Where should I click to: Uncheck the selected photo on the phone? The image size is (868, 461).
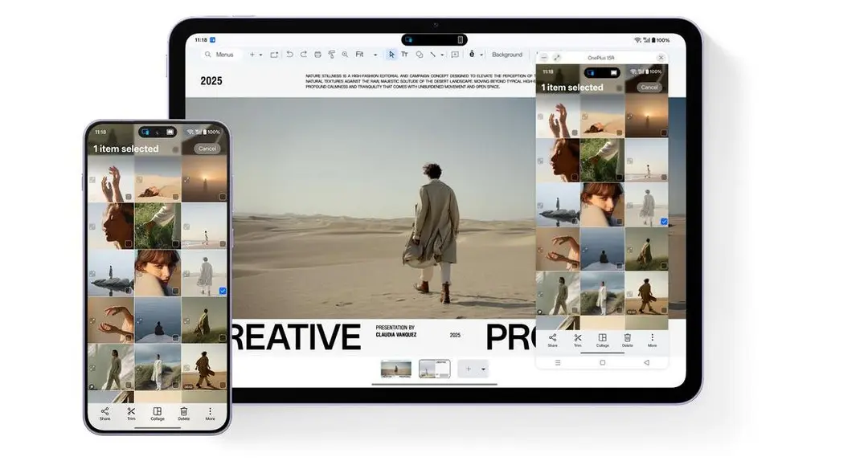(223, 291)
